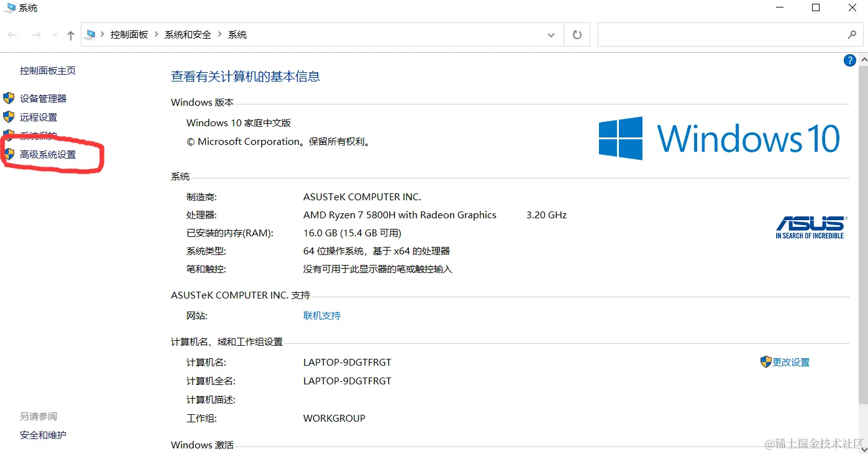Click the refresh icon in the address bar
This screenshot has width=868, height=454.
tap(577, 35)
